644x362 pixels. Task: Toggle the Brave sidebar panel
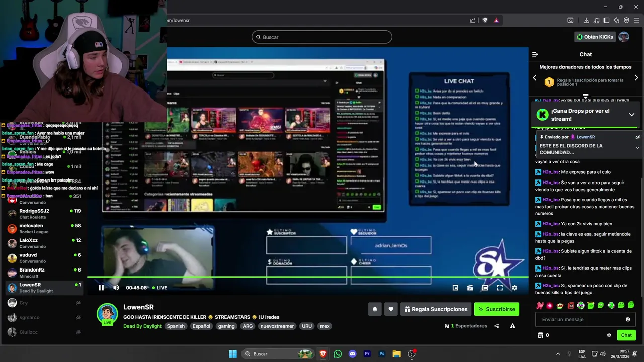[606, 20]
